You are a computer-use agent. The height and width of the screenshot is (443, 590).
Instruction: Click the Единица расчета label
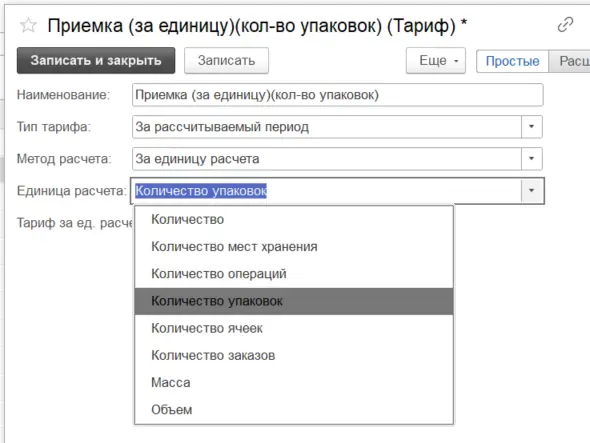click(71, 191)
